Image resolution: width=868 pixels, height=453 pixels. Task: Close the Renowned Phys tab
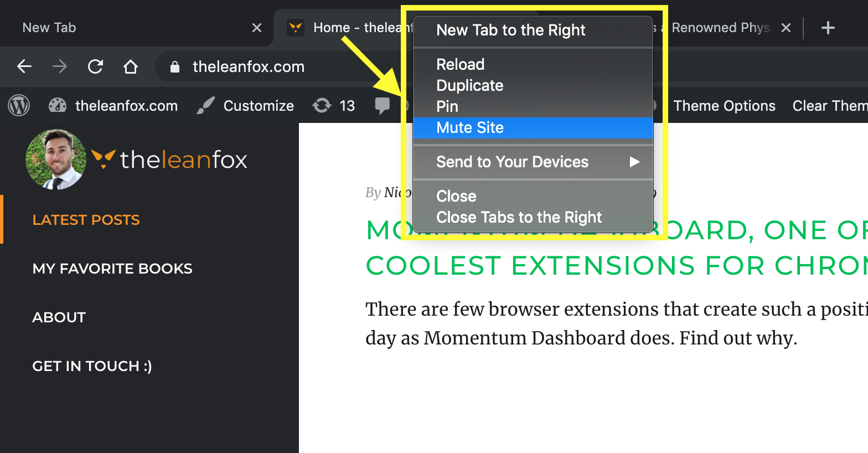786,28
